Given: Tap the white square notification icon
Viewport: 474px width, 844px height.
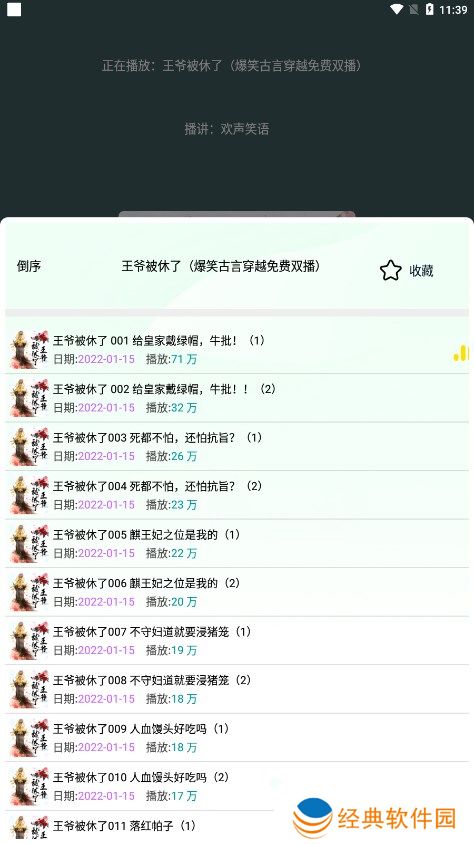Looking at the screenshot, I should coord(14,10).
